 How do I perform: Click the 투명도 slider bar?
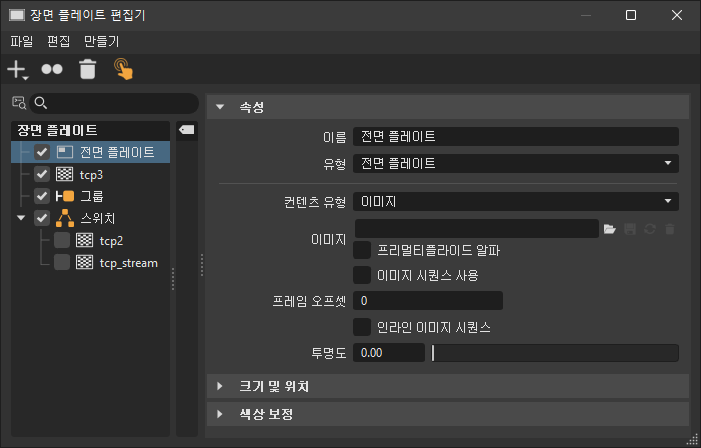[x=555, y=353]
